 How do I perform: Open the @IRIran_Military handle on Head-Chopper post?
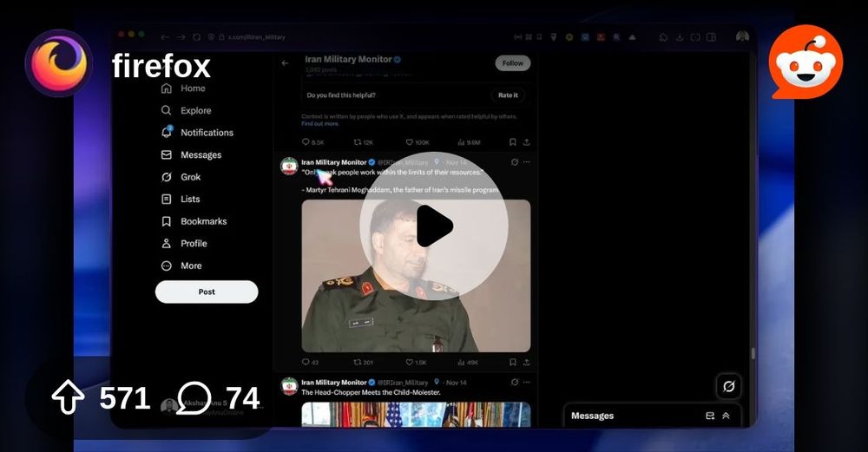tap(403, 383)
